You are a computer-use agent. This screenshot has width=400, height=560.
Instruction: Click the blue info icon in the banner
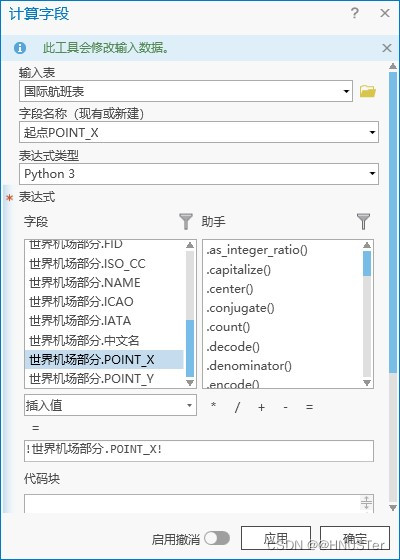20,48
